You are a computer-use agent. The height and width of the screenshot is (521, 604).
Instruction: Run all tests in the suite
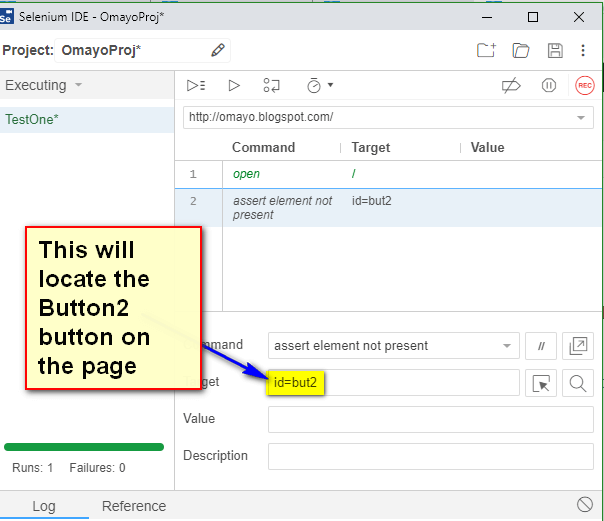196,85
